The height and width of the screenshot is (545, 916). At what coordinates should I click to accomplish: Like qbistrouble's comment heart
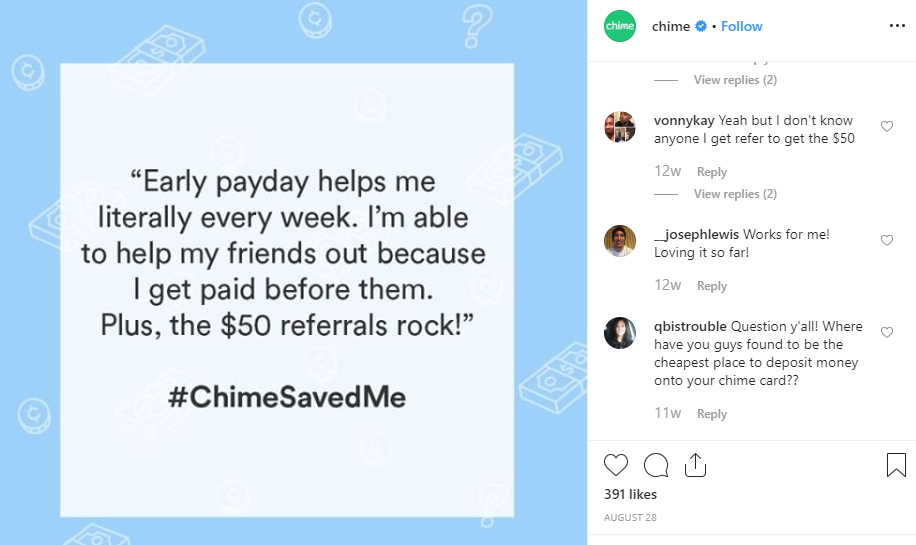coord(887,332)
